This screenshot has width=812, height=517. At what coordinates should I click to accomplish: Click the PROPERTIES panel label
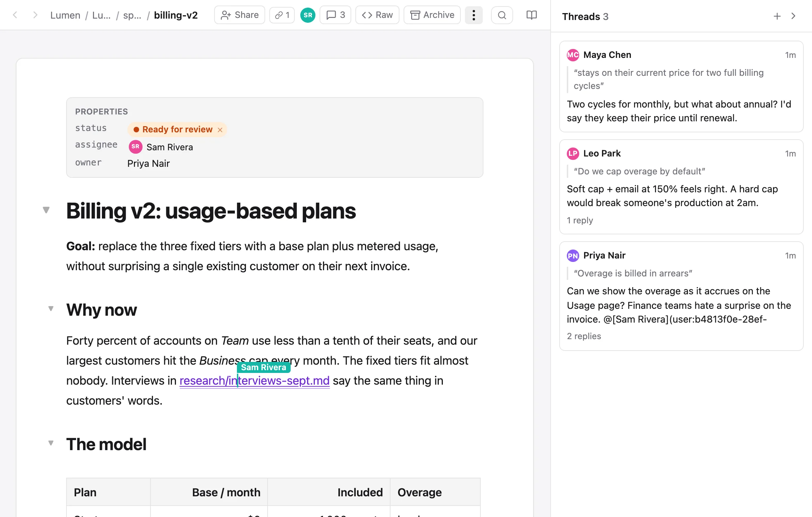[x=102, y=111]
